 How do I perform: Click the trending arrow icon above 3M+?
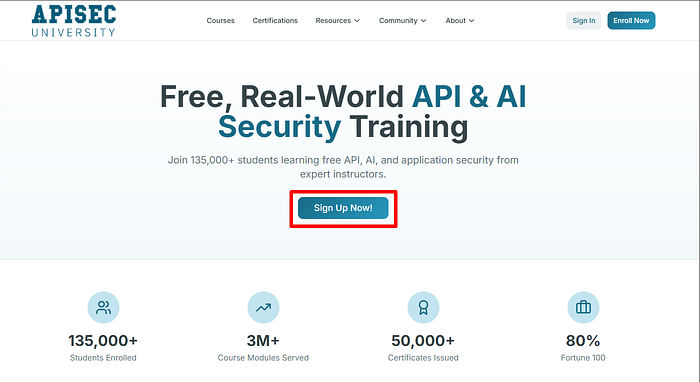(263, 307)
